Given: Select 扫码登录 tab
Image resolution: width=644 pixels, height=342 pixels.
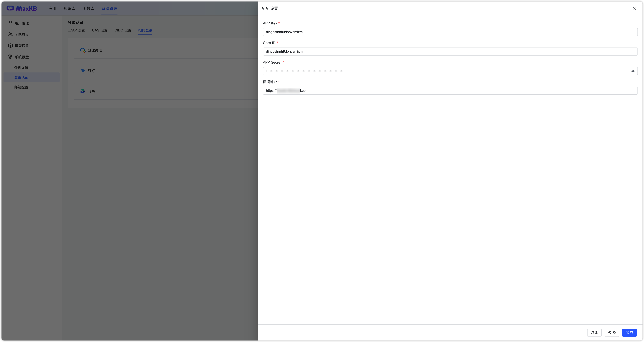Looking at the screenshot, I should pyautogui.click(x=145, y=30).
